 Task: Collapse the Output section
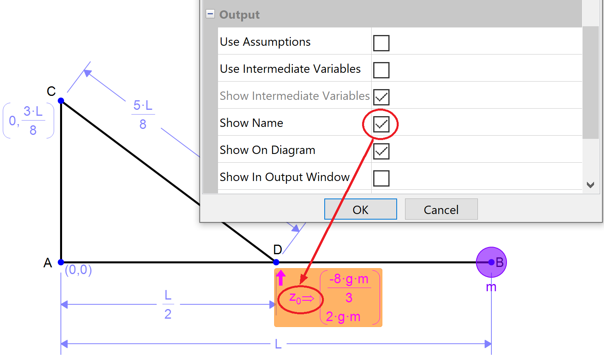(x=210, y=14)
